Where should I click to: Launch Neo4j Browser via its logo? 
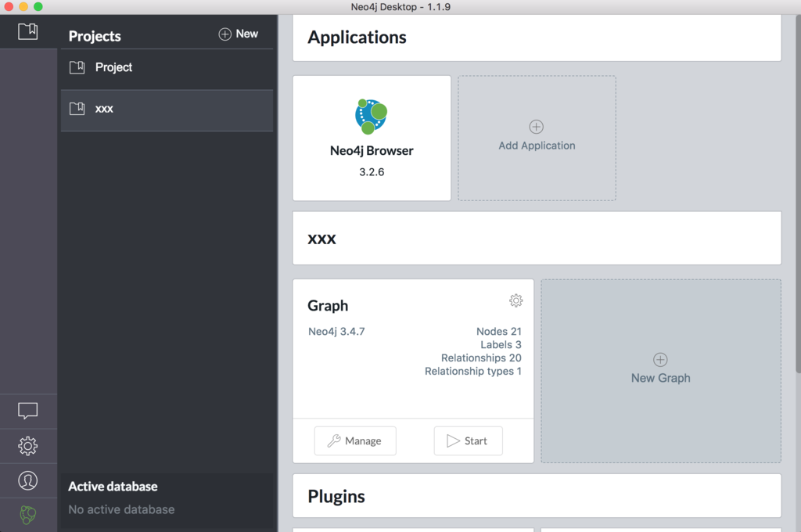tap(372, 117)
